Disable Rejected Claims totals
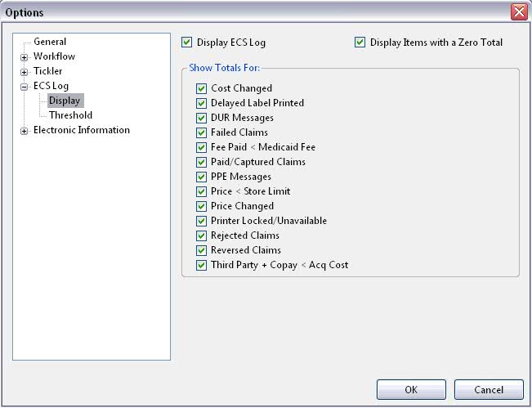The image size is (532, 408). point(201,235)
